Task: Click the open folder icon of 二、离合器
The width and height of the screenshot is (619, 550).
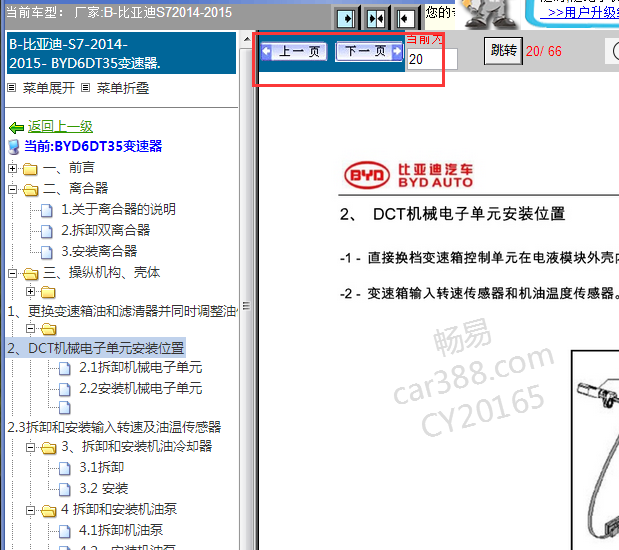Action: coord(30,190)
